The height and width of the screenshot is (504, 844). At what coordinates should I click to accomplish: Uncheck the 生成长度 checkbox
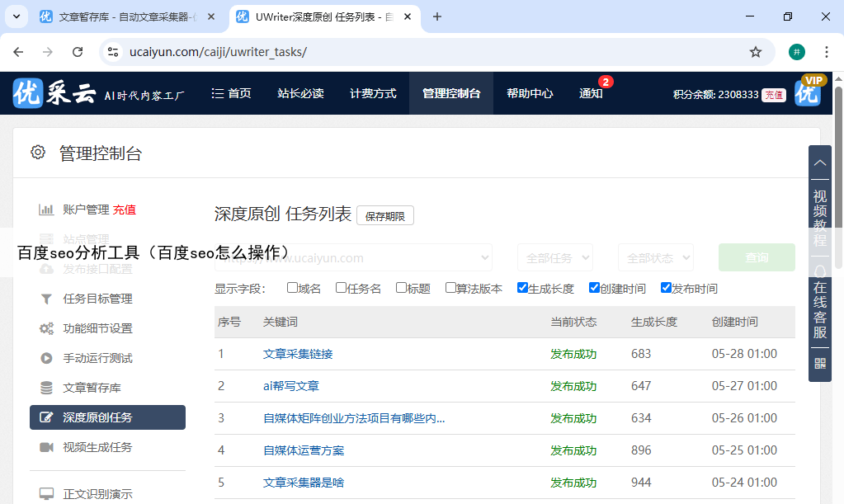[x=522, y=288]
